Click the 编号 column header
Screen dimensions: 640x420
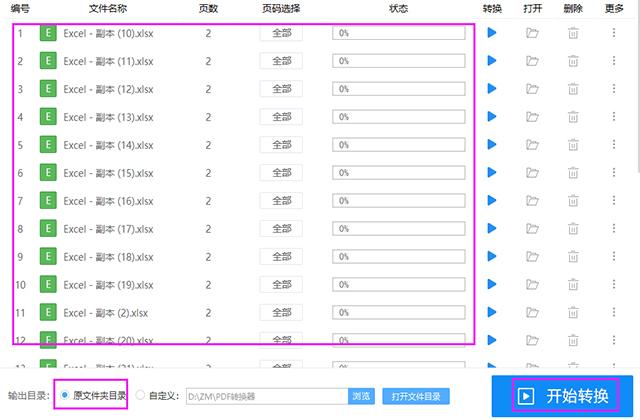(20, 8)
